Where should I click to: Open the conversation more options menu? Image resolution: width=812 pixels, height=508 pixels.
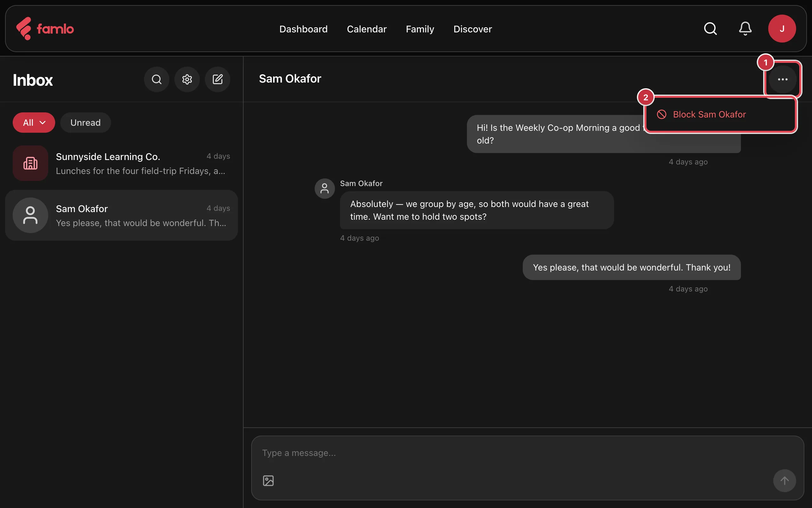[x=783, y=79]
